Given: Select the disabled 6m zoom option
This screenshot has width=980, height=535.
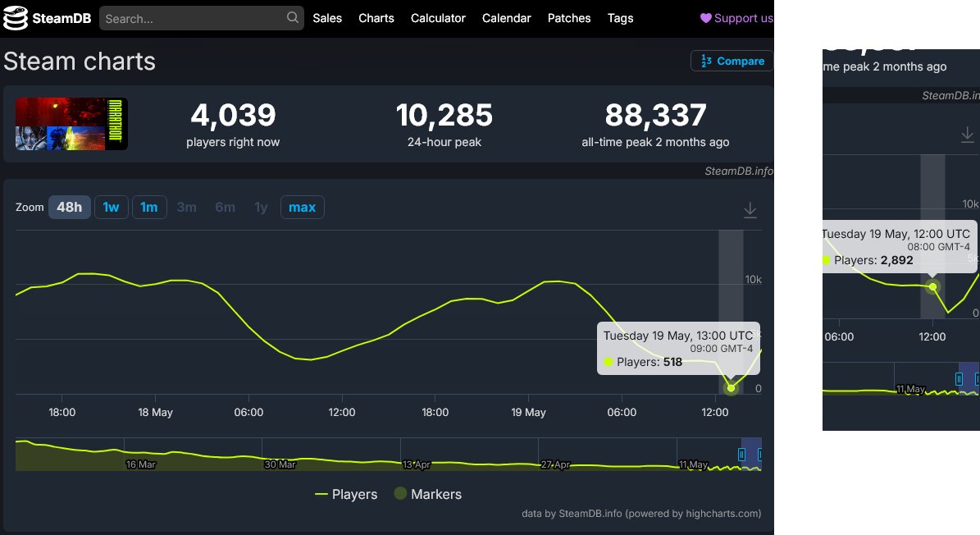Looking at the screenshot, I should [x=225, y=207].
